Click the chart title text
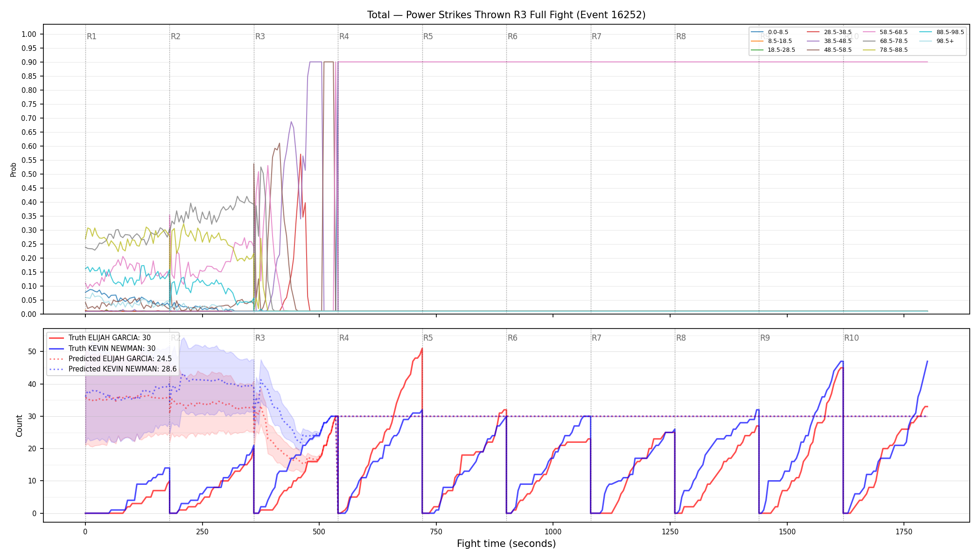Viewport: 980px width, 560px height. click(x=506, y=15)
